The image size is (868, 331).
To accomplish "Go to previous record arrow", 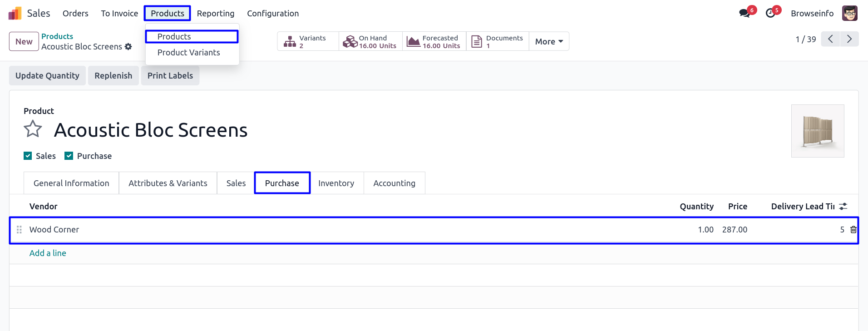I will pos(830,39).
